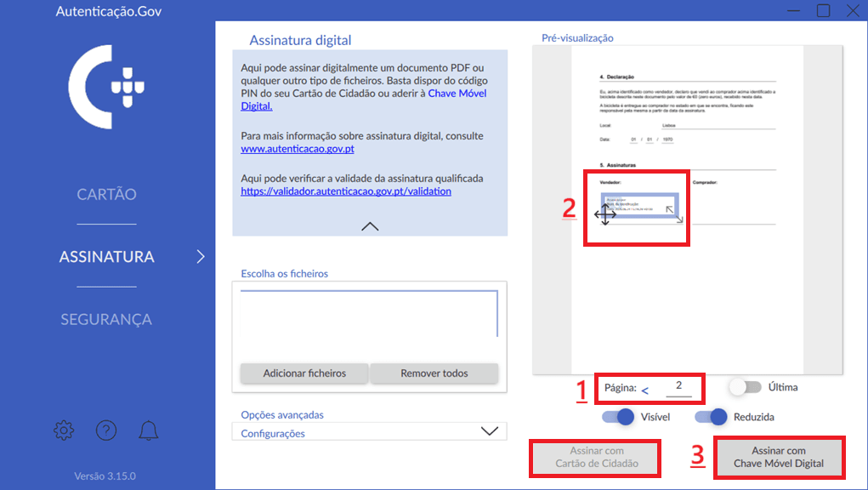Toggle the Visível signature switch
Image resolution: width=868 pixels, height=490 pixels.
618,417
